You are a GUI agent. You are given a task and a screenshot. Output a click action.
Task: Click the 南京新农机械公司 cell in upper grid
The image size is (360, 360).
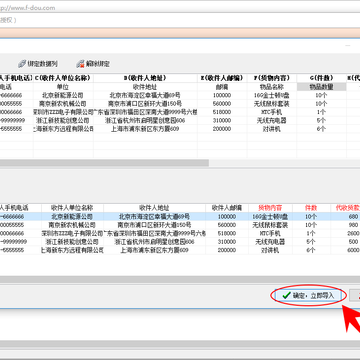click(x=63, y=104)
